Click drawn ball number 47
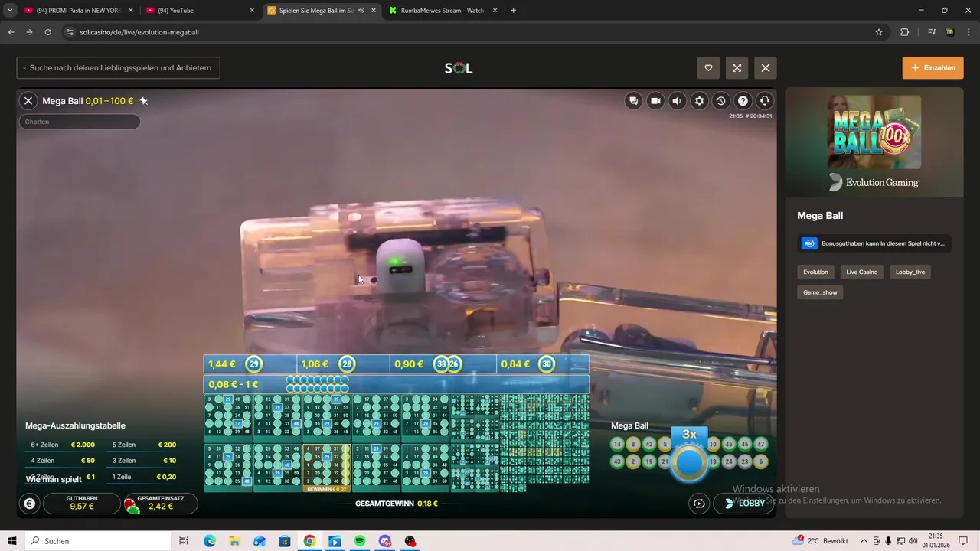This screenshot has width=980, height=551. (x=760, y=444)
